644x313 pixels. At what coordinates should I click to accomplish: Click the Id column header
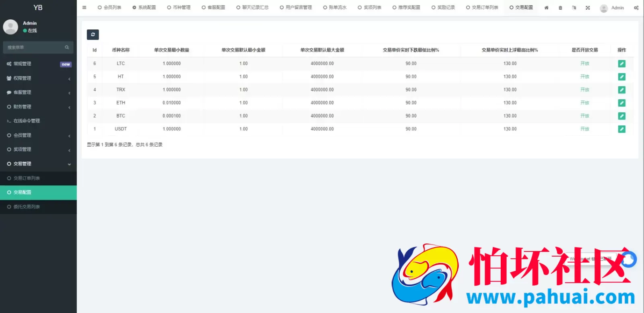(x=95, y=50)
